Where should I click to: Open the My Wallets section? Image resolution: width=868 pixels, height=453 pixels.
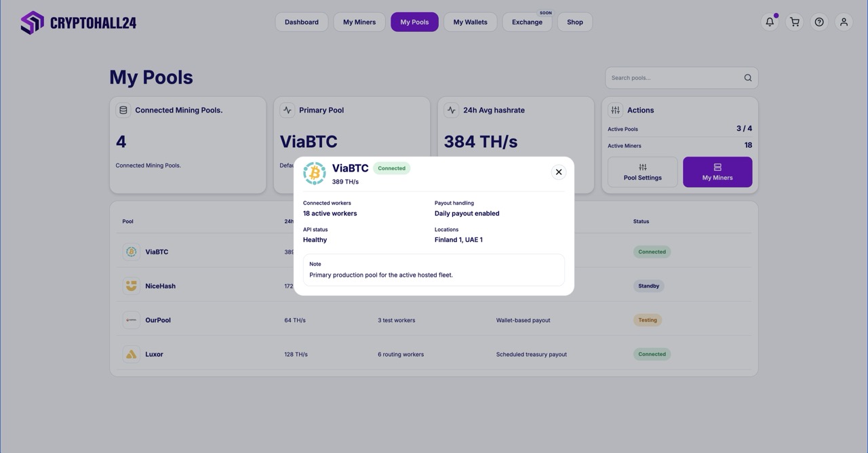[470, 21]
